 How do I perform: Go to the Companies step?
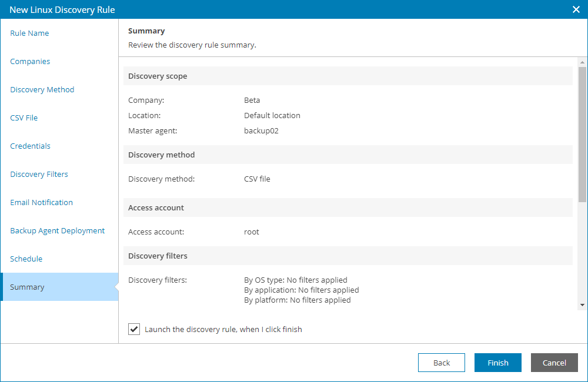point(30,62)
